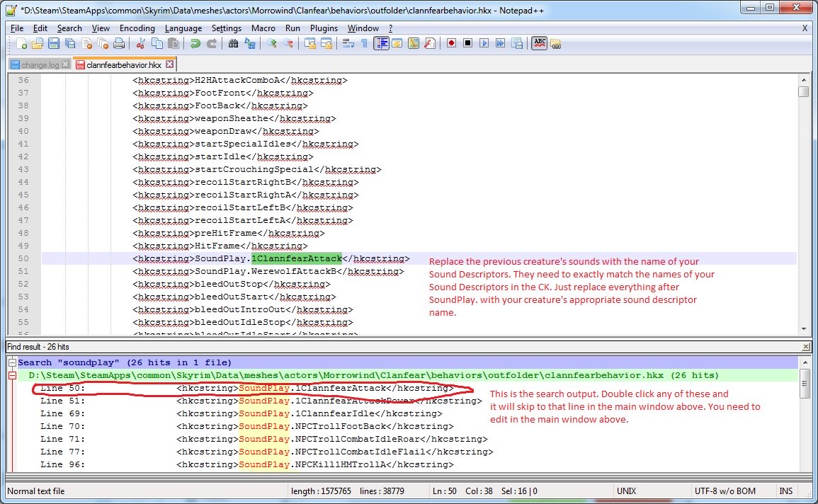Screen dimensions: 818x504
Task: Close the clannfearbehavior.hkx tab
Action: click(169, 64)
